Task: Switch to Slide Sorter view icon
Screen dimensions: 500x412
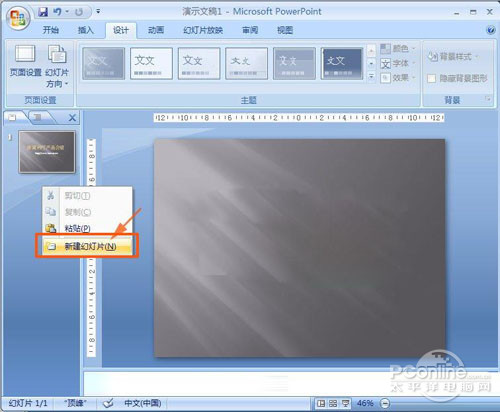Action: point(333,404)
